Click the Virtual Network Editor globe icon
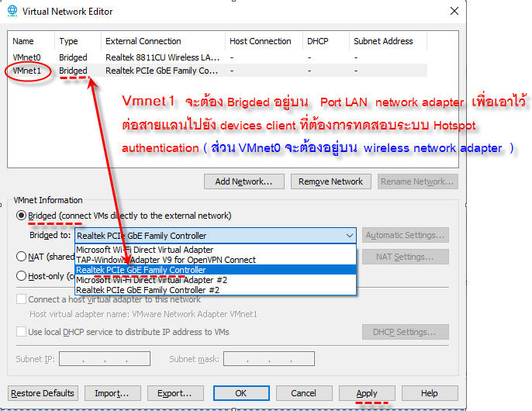 click(x=12, y=11)
